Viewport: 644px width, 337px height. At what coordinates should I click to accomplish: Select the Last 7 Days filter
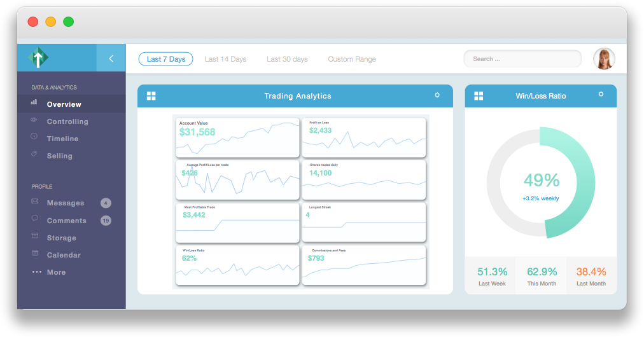[166, 59]
